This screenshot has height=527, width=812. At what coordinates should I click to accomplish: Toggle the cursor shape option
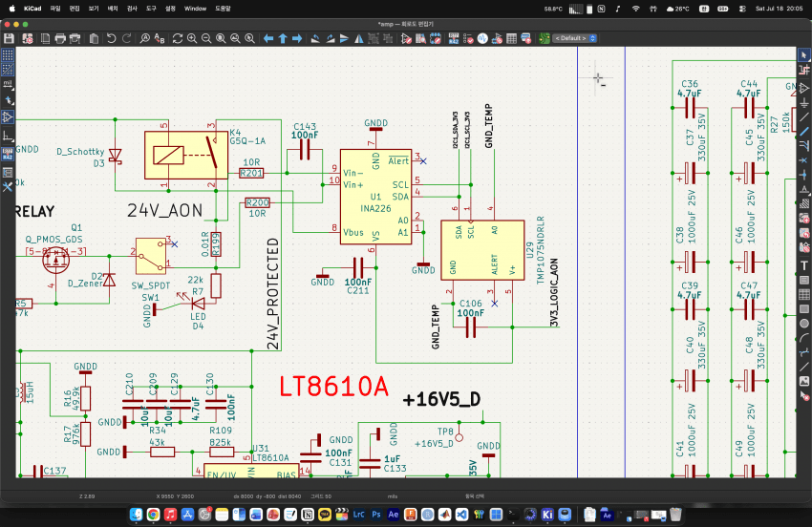click(8, 100)
